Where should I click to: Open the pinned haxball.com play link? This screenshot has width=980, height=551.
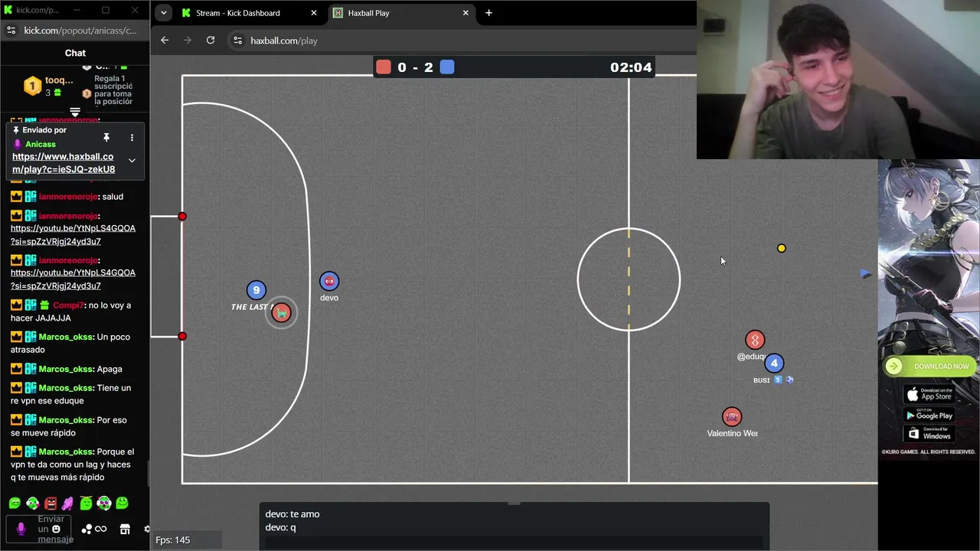pos(64,163)
